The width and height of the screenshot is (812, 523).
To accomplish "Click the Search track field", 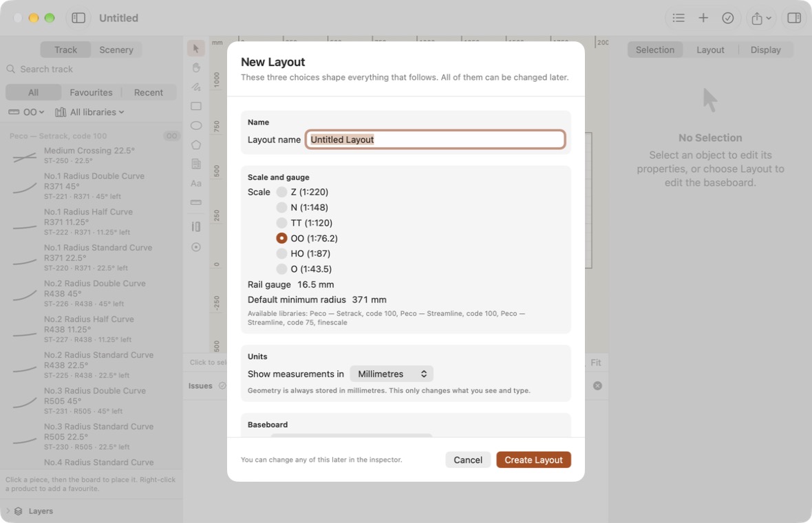I will [91, 70].
